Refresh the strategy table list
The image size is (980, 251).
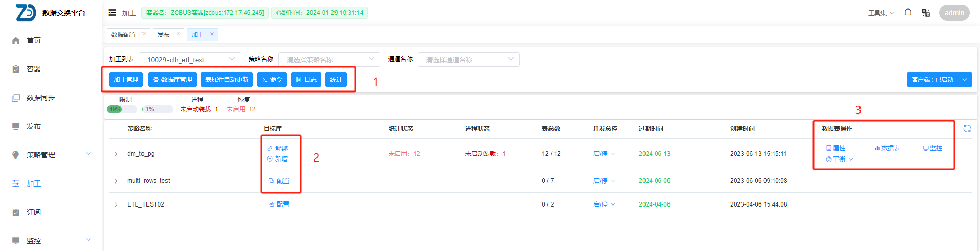coord(967,129)
